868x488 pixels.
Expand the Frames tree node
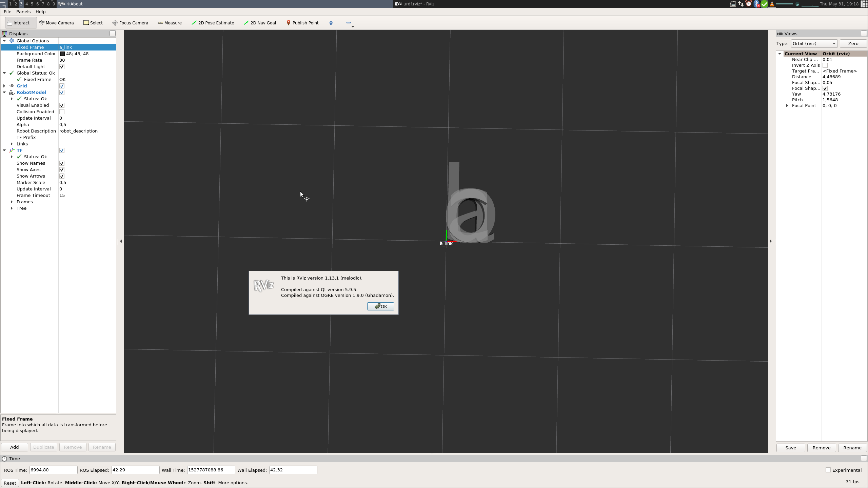coord(12,202)
